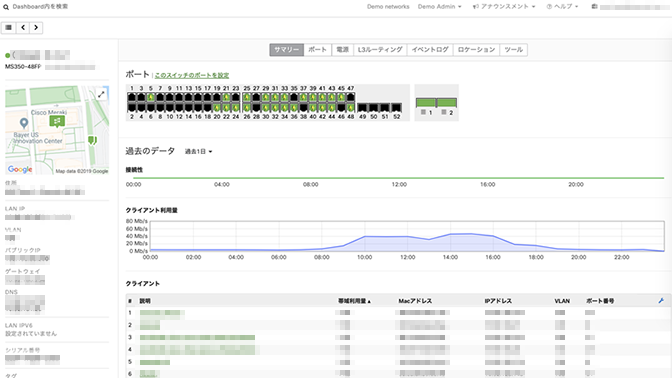Screen dimensions: 672x378
Task: Open client row 5 description link
Action: (x=155, y=363)
